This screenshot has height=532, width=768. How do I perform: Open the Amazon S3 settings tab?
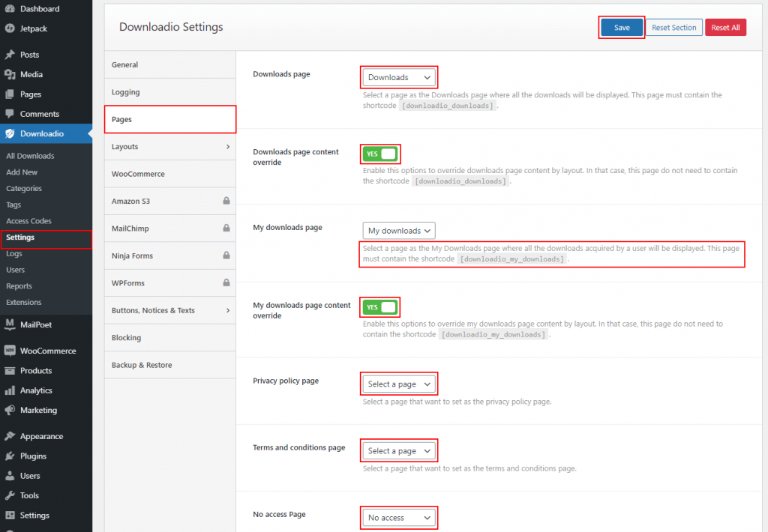click(170, 201)
